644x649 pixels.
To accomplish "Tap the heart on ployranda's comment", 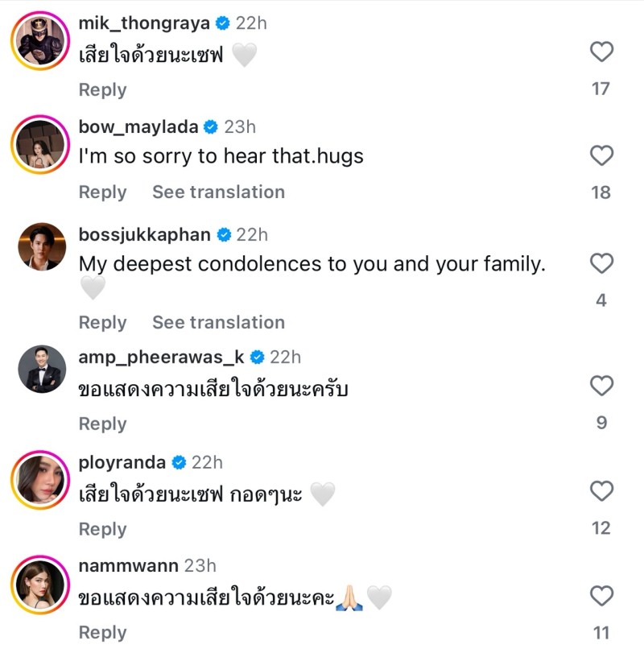I will click(601, 491).
